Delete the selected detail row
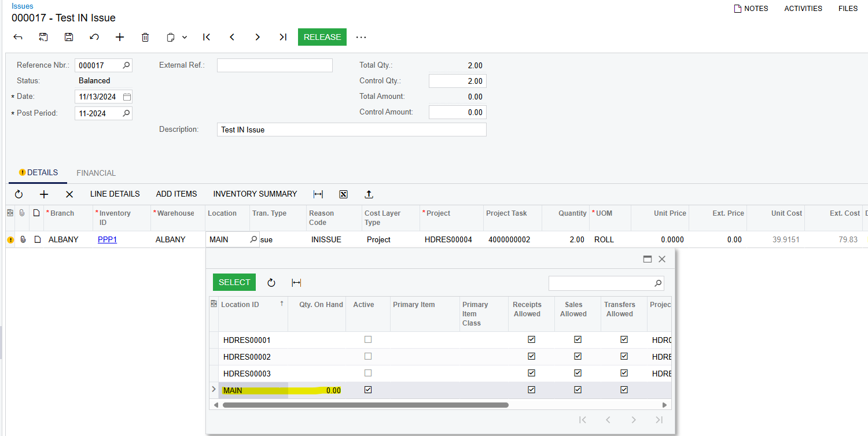This screenshot has width=868, height=436. [69, 194]
